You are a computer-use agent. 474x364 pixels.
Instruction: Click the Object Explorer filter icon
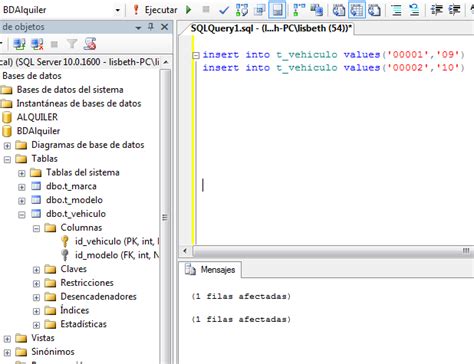click(x=72, y=44)
